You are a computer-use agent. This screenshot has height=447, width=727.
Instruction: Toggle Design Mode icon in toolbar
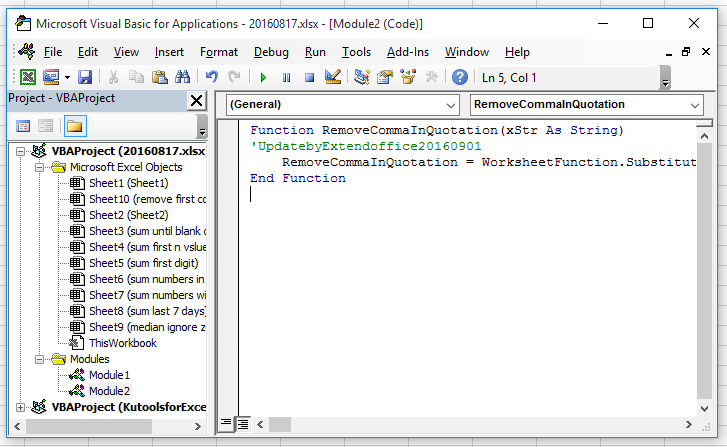point(333,77)
